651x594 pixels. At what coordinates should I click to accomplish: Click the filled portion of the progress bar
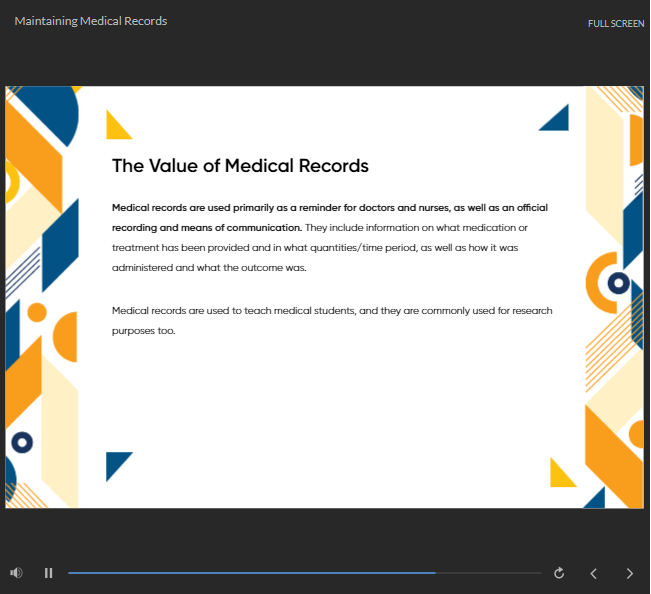point(250,573)
